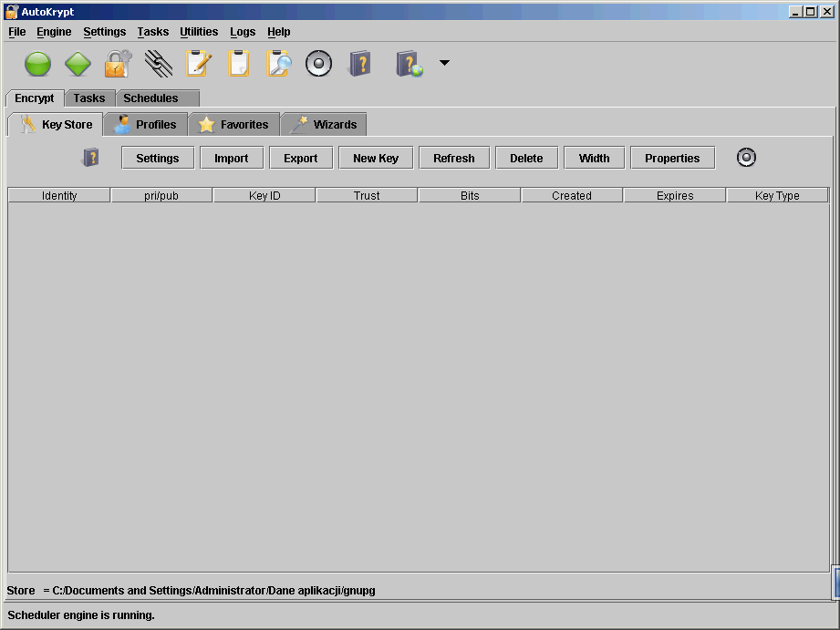Click the green diamond icon
Screen dimensions: 840x630
(x=78, y=64)
